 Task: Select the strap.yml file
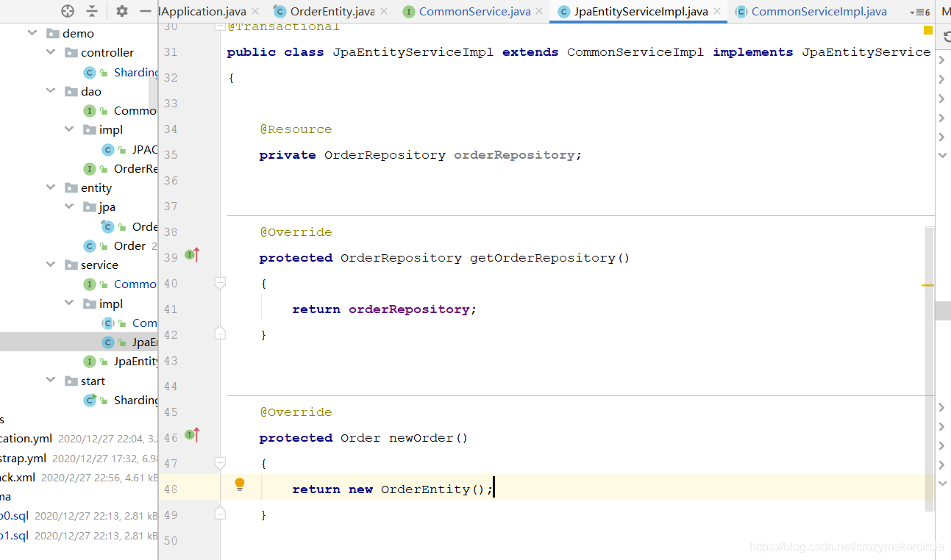point(23,458)
